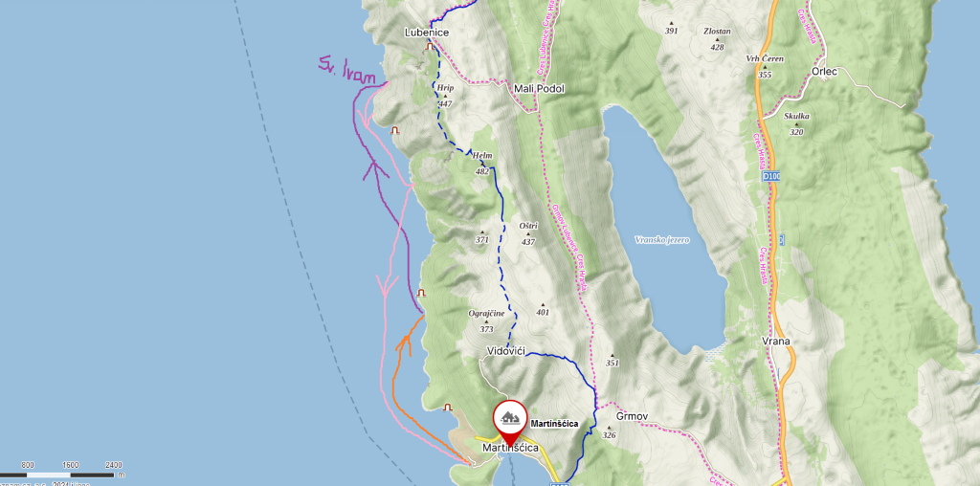Click the red Martinšćica location pin
Image resolution: width=980 pixels, height=486 pixels.
tap(511, 422)
